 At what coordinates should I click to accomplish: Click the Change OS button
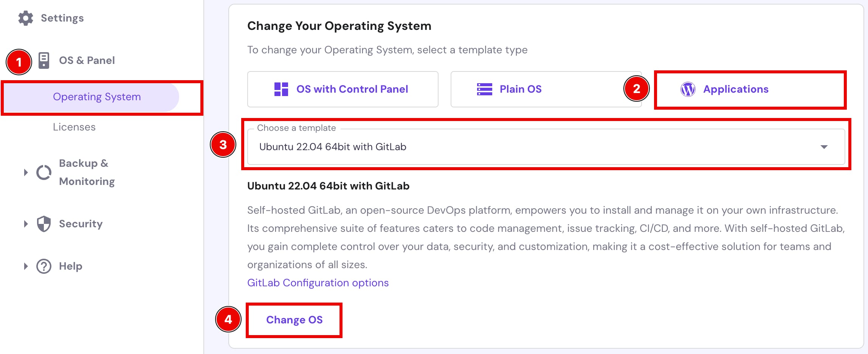tap(294, 320)
